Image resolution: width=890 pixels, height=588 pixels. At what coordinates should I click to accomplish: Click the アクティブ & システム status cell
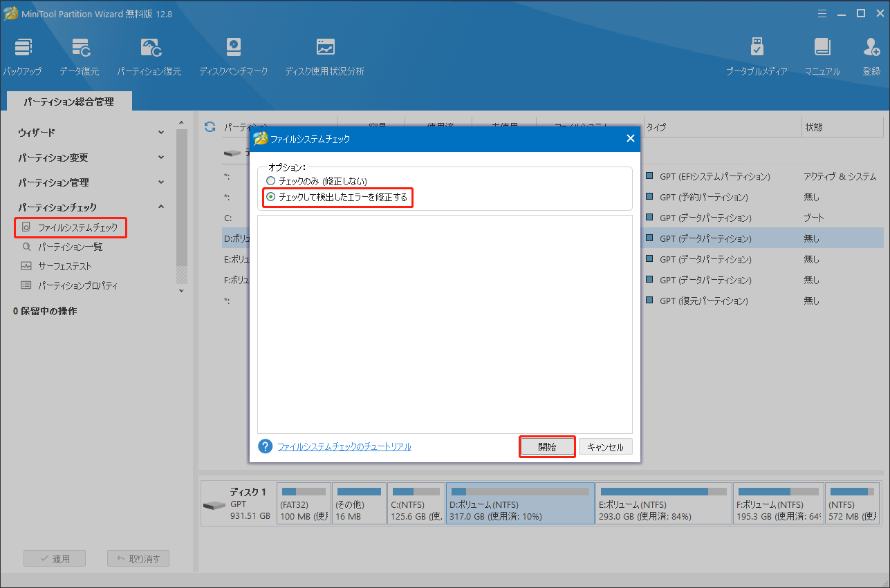tap(840, 177)
